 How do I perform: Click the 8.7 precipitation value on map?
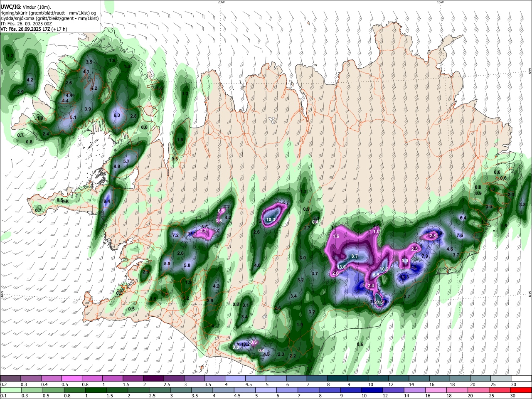click(355, 256)
